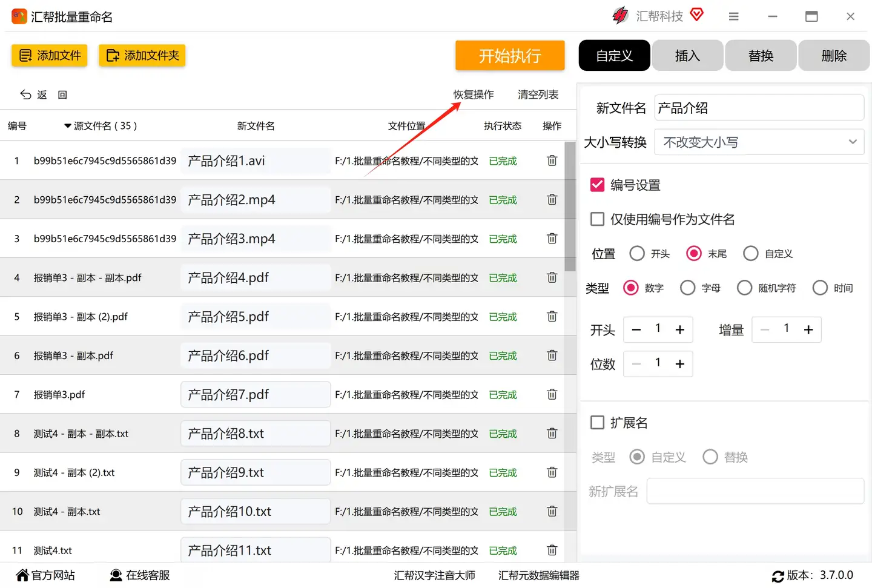
Task: Decrease 增量 value with minus
Action: 765,329
